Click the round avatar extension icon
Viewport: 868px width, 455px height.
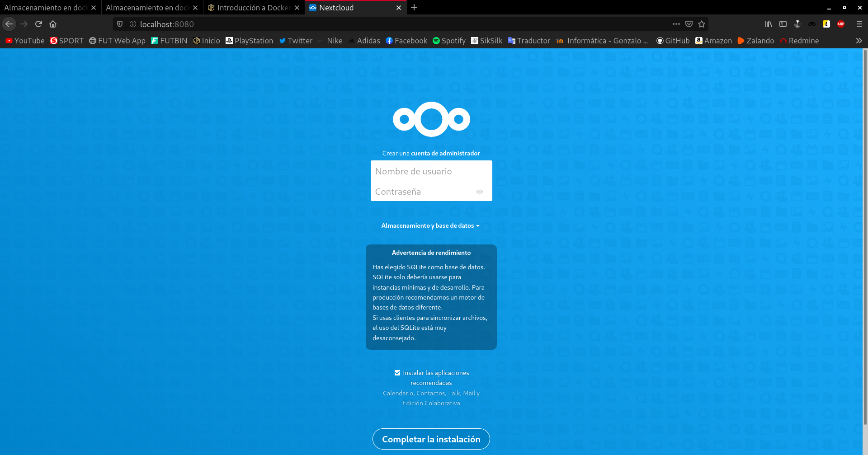tap(797, 24)
